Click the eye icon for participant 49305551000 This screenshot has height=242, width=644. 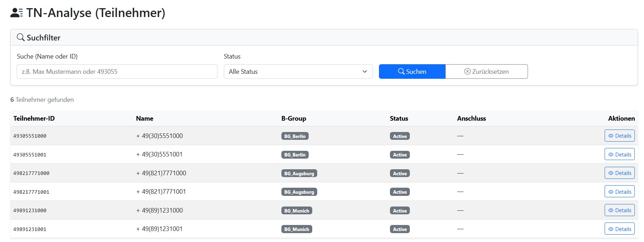[x=611, y=136]
